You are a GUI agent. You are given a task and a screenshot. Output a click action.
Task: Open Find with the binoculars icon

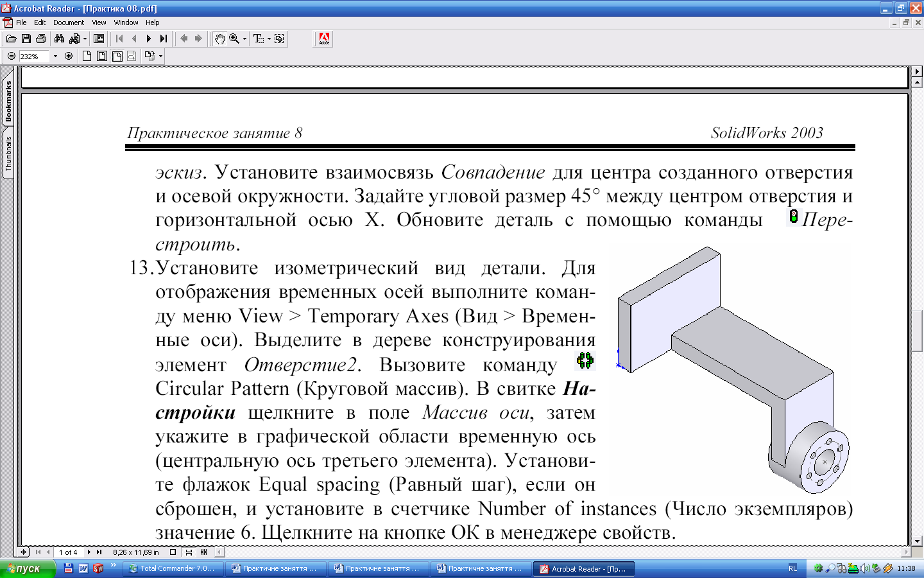59,39
